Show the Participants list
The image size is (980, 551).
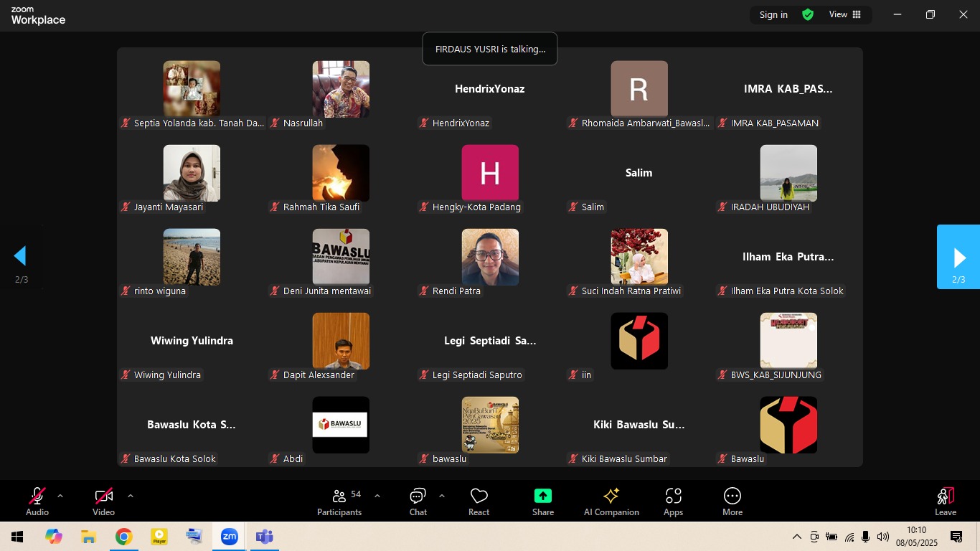[x=339, y=501]
